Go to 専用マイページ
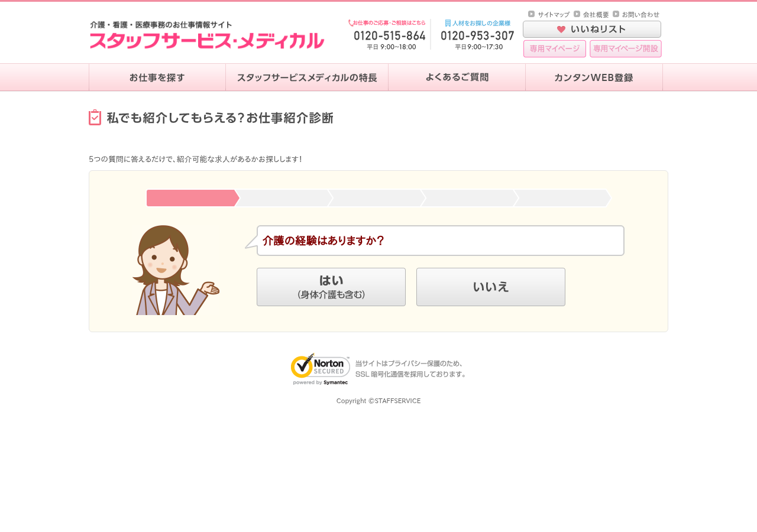Viewport: 757px width, 532px height. tap(555, 49)
